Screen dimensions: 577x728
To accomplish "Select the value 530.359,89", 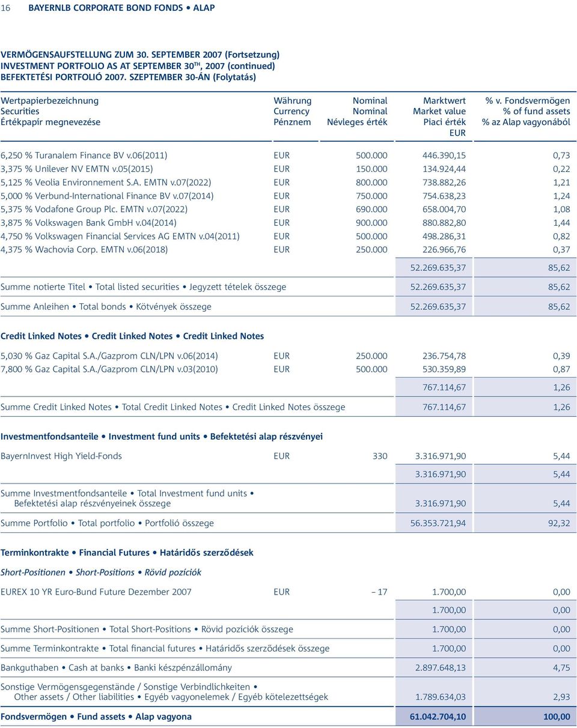I will [444, 369].
